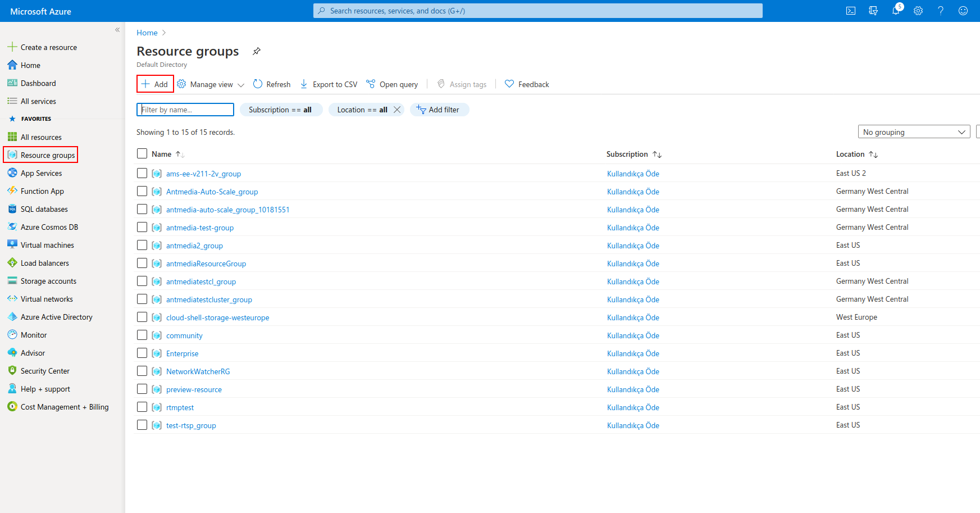Check rtmptest row checkbox

point(142,407)
